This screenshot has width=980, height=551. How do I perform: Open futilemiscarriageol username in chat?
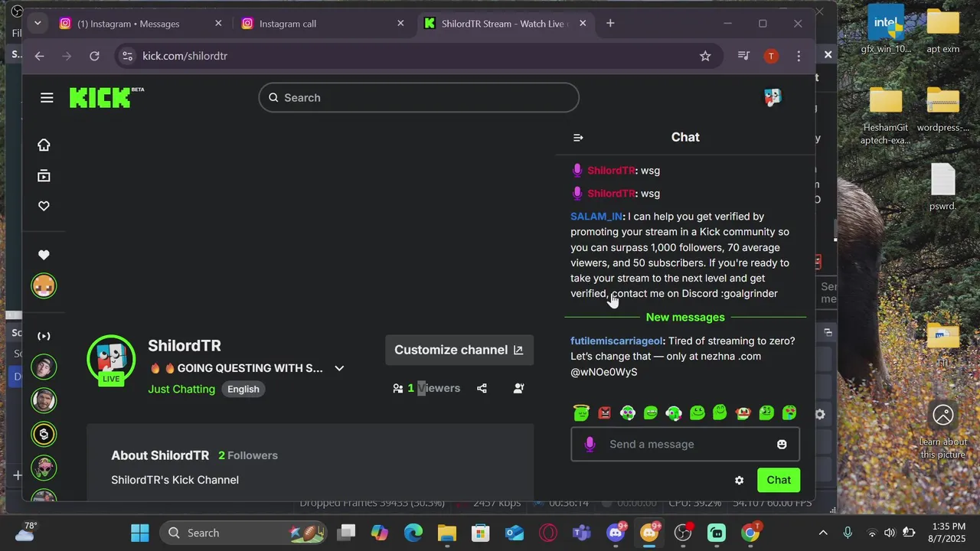tap(616, 341)
